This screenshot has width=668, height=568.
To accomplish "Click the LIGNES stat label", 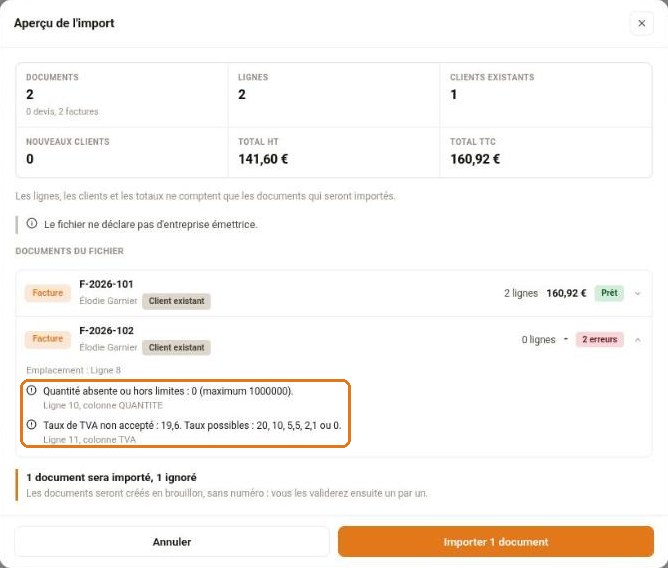I will pos(253,77).
